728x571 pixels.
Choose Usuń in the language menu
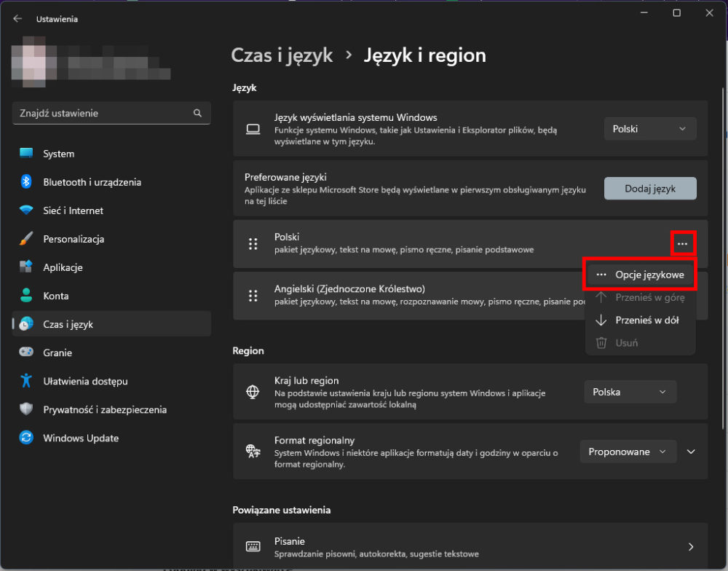640,343
